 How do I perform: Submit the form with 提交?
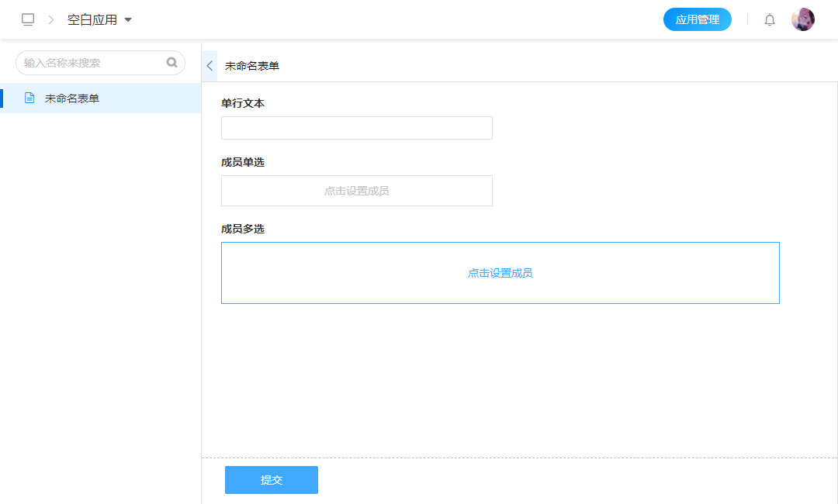pyautogui.click(x=271, y=480)
